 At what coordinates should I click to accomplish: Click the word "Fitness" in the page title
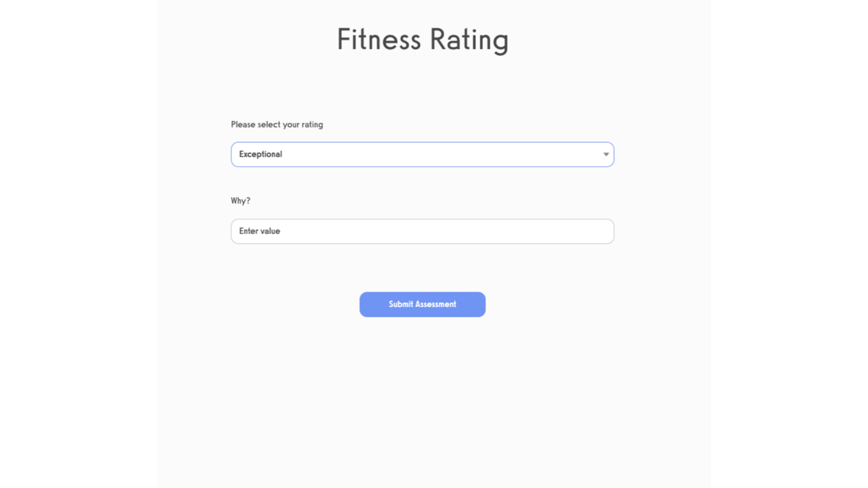tap(379, 39)
